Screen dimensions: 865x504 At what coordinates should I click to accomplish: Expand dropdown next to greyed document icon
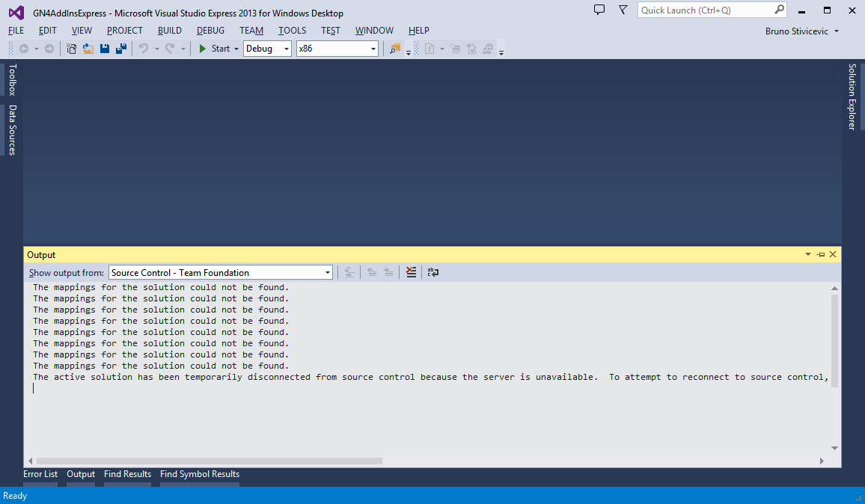point(442,49)
